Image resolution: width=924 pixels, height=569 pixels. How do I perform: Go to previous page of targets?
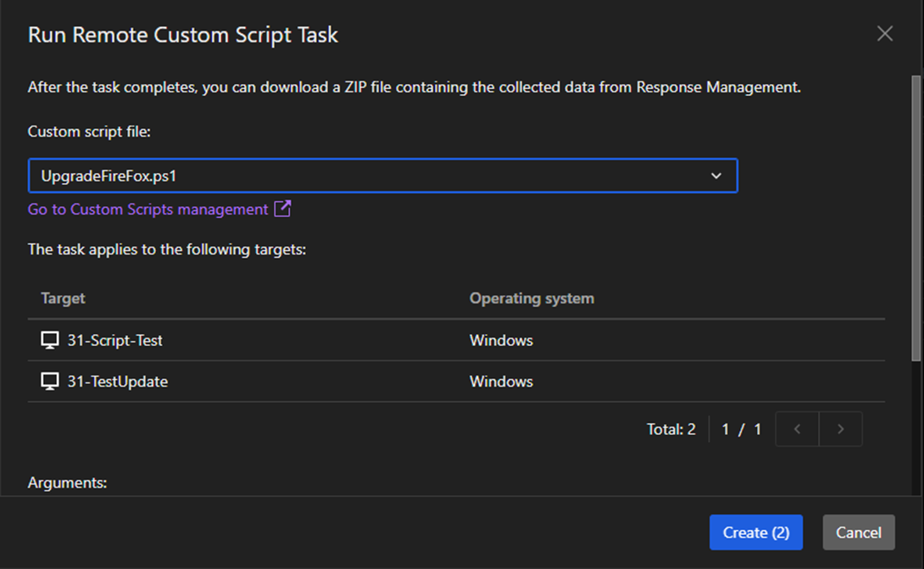[x=797, y=429]
